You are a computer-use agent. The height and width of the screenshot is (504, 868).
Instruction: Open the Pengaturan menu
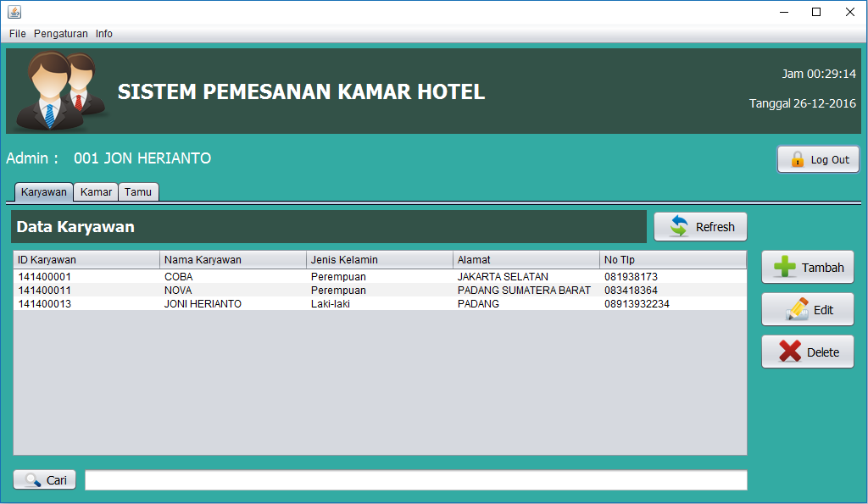pyautogui.click(x=61, y=34)
